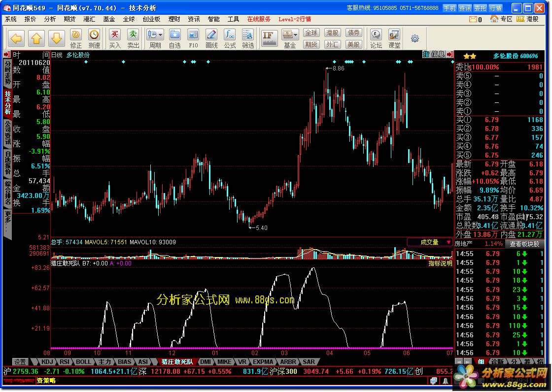Select the BOLL indicator tab
Viewport: 552px width, 392px height.
point(83,362)
